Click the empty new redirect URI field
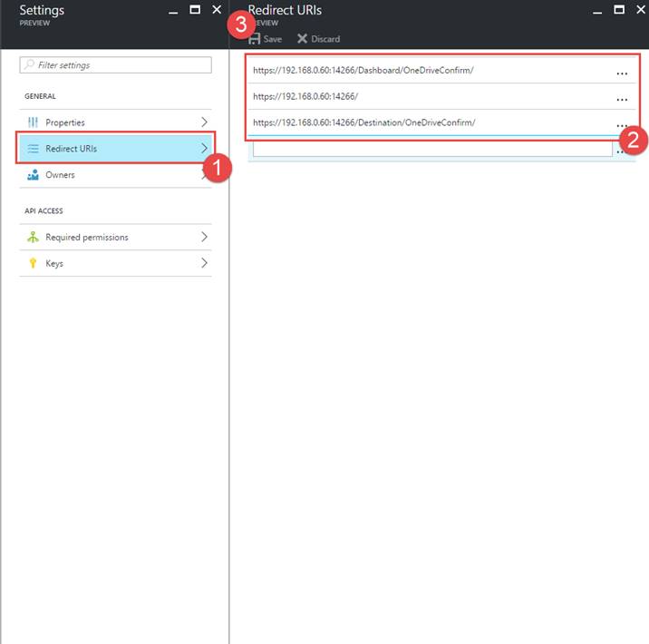The image size is (649, 644). 431,150
